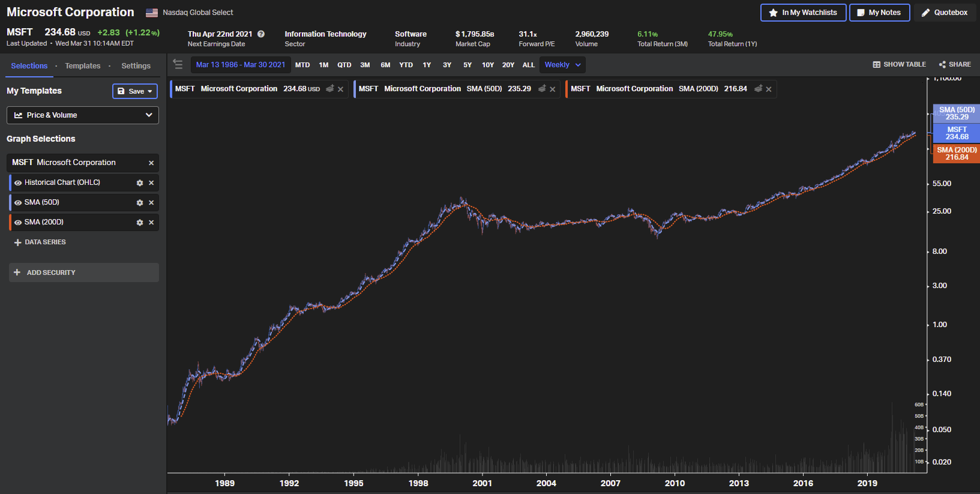Click the MSFT 234.68 axis label
This screenshot has width=980, height=494.
[x=957, y=133]
